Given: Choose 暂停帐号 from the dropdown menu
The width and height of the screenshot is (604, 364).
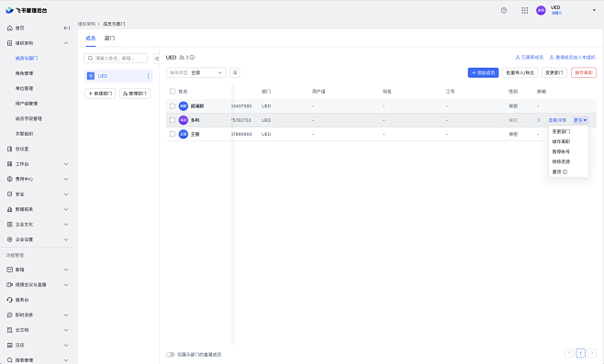Looking at the screenshot, I should click(561, 151).
